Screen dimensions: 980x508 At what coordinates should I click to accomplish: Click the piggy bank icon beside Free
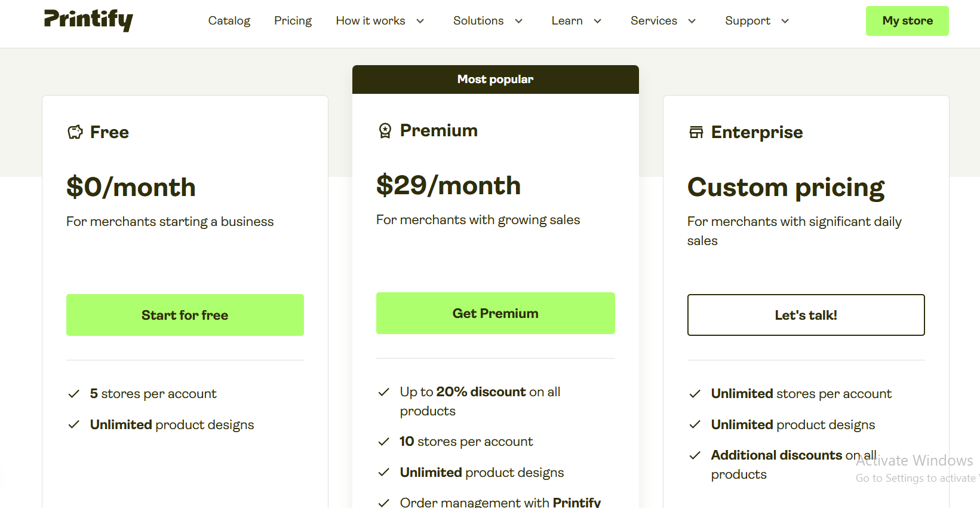click(x=75, y=132)
